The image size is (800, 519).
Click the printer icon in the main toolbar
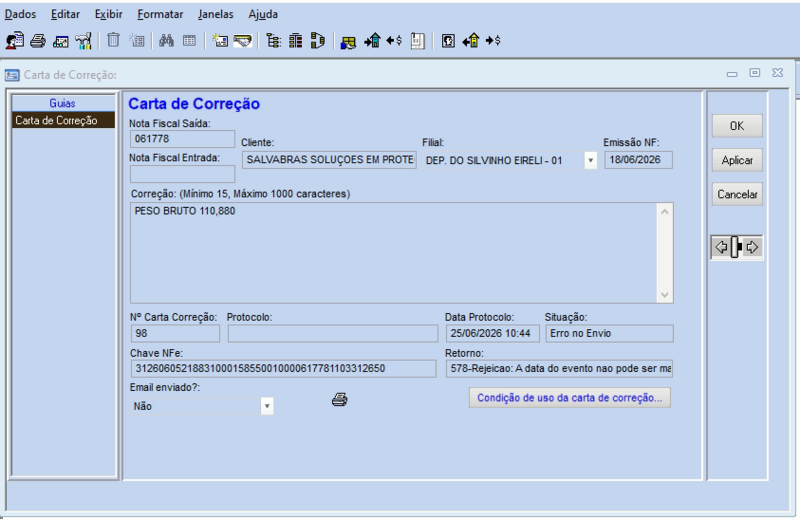[38, 41]
